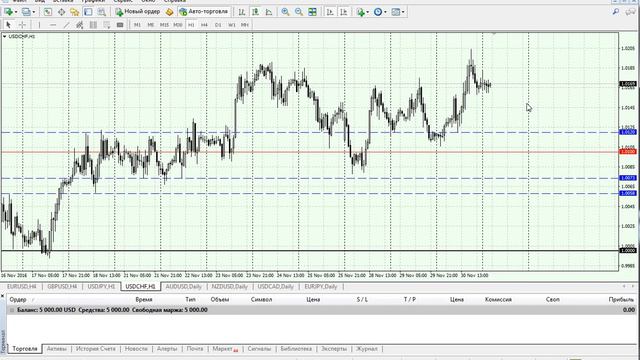Screen dimensions: 640x360
Task: Select the Text Label tool
Action: tap(120, 25)
